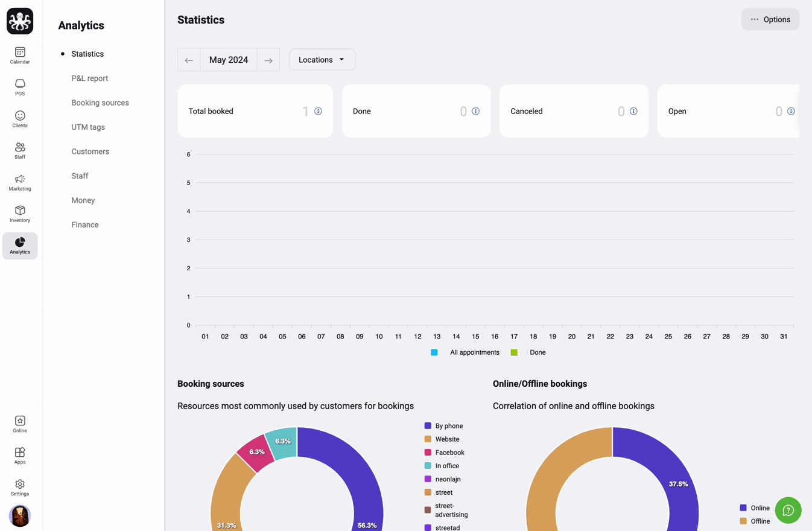Open the Marketing section
Viewport: 812px width, 531px height.
click(20, 182)
